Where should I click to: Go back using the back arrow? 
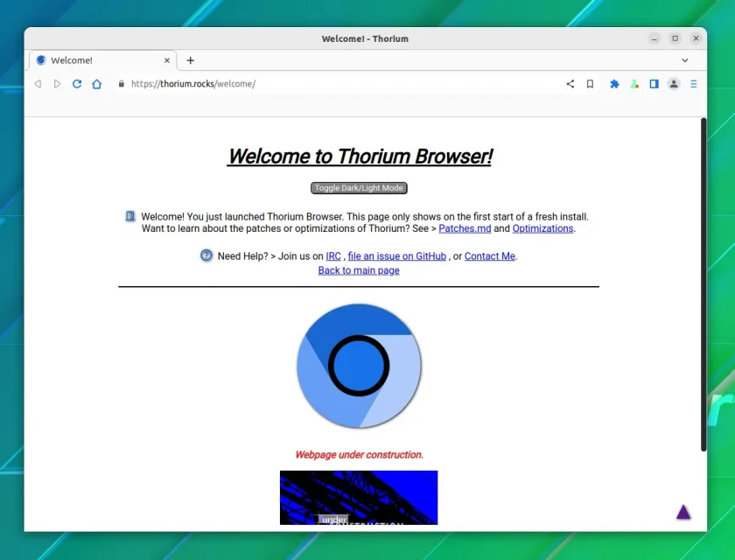click(x=38, y=84)
